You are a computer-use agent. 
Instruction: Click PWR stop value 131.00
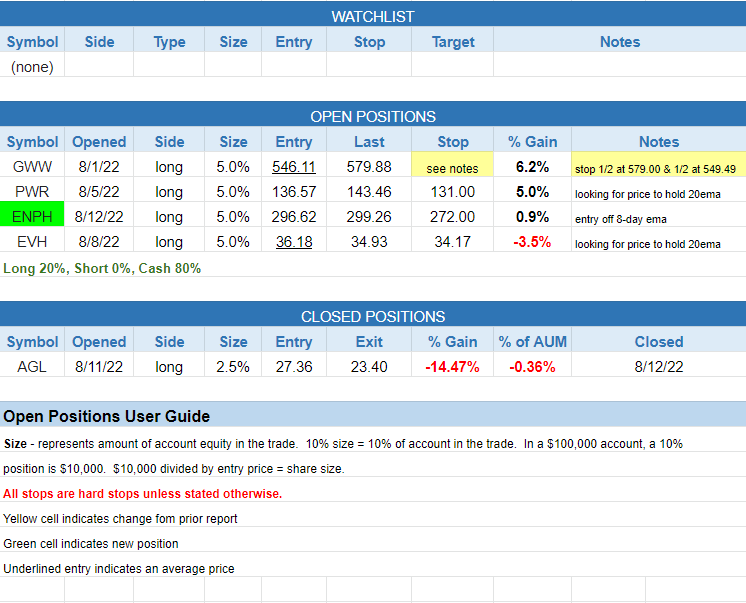pyautogui.click(x=452, y=191)
